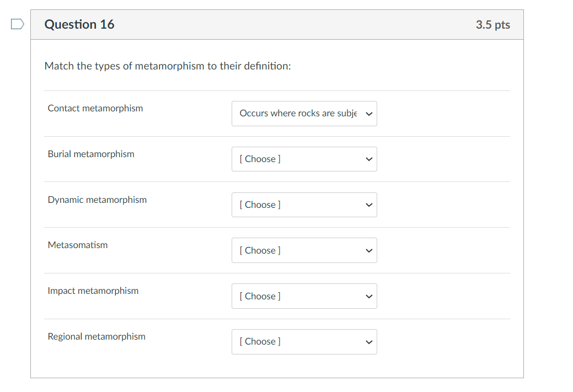573x392 pixels.
Task: Open the Impact metamorphism answer dropdown
Action: click(x=304, y=296)
